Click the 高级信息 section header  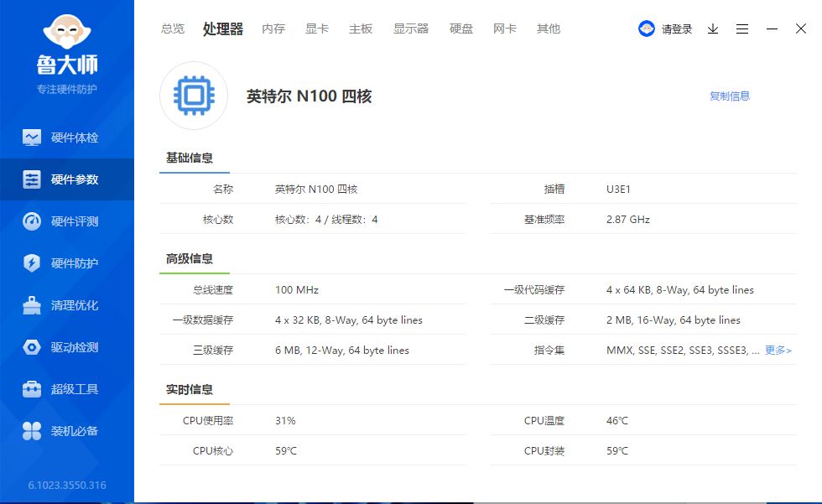tap(190, 258)
